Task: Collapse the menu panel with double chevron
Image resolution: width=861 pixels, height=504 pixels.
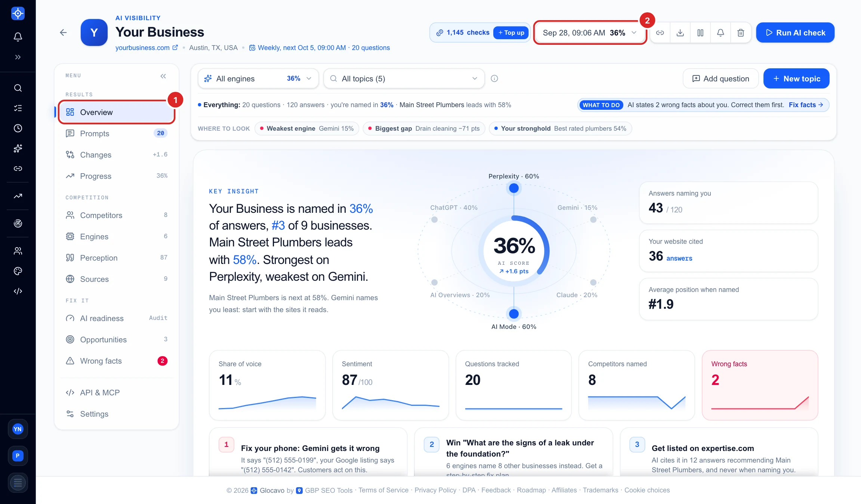Action: 163,76
